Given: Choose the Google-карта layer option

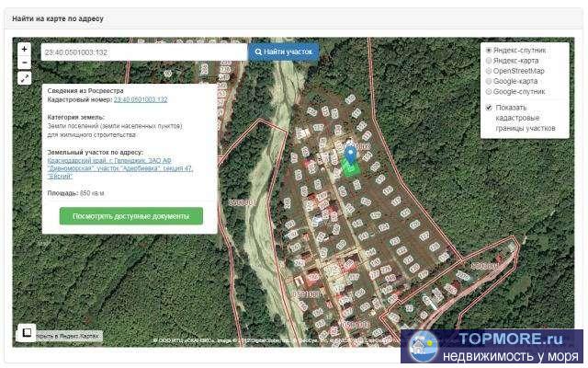Looking at the screenshot, I should (x=489, y=81).
